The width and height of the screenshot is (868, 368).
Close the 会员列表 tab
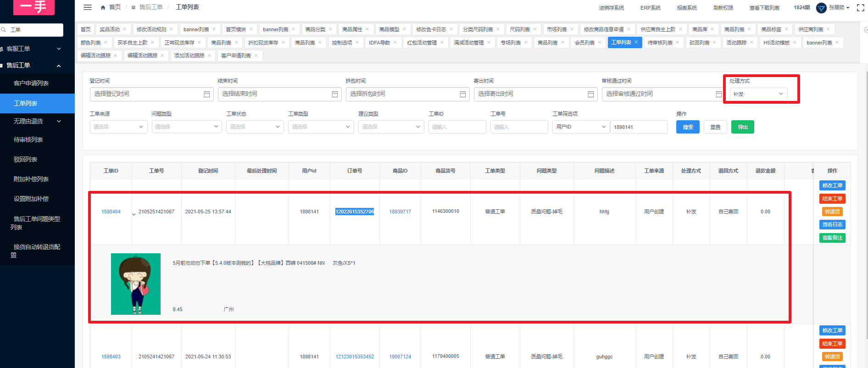click(600, 43)
